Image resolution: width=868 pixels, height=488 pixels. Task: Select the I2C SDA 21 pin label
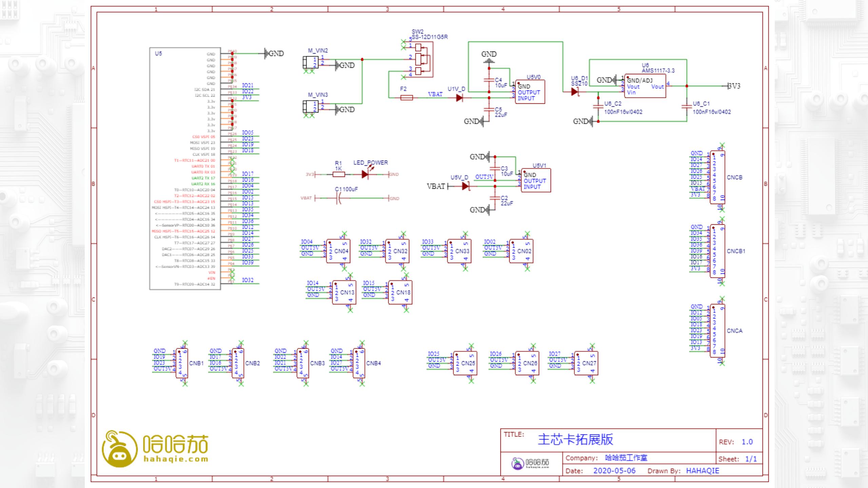click(x=204, y=89)
